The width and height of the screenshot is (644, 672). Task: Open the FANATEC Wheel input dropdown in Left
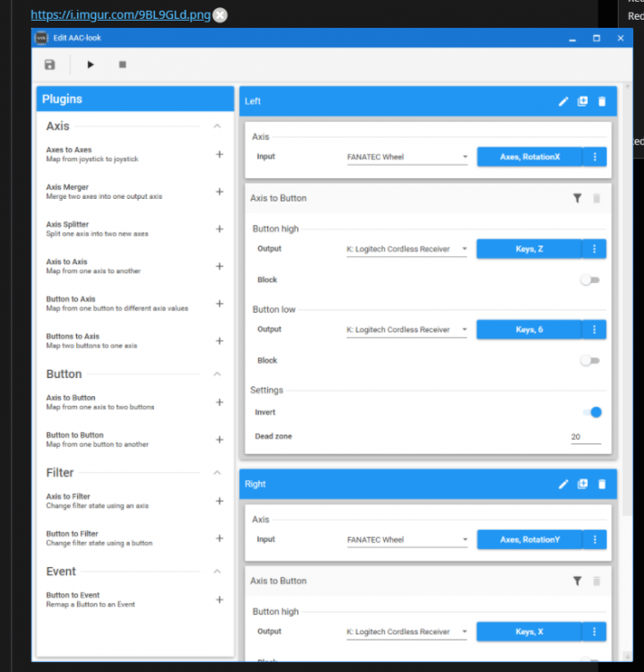tap(408, 158)
